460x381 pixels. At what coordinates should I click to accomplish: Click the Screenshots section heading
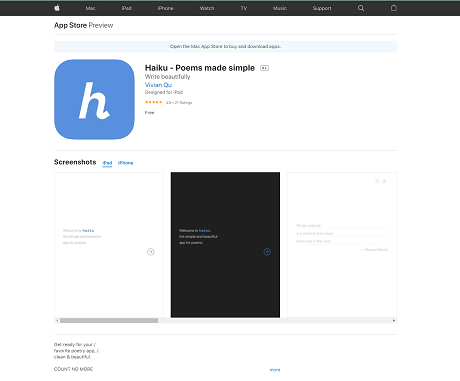pos(75,162)
